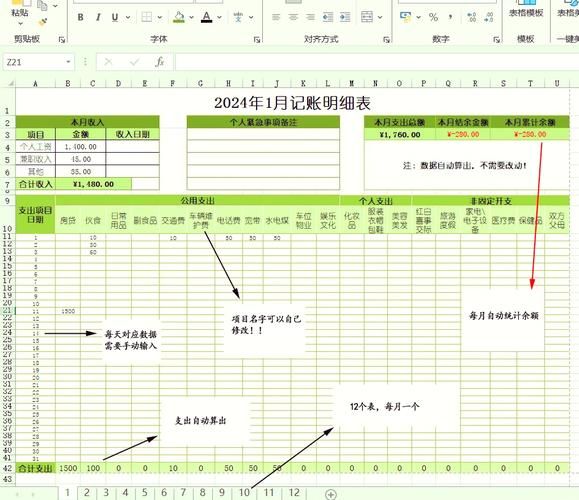Switch to sheet tab 2

coord(87,493)
